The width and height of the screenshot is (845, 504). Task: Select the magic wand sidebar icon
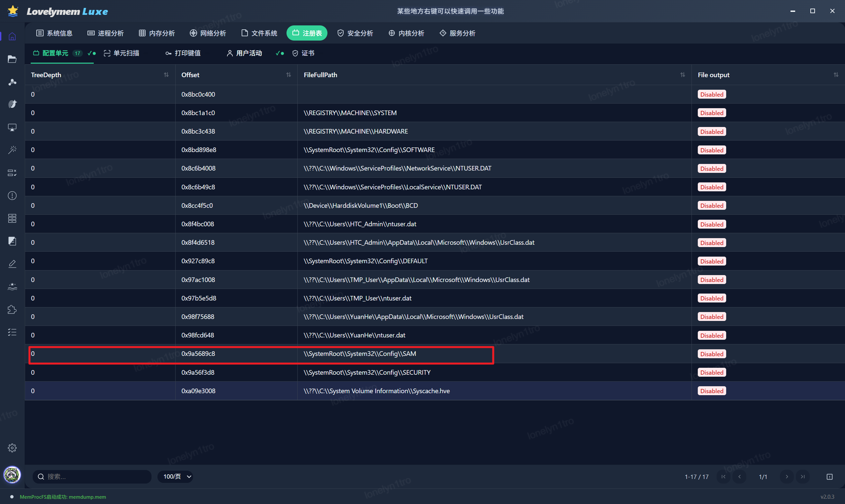[x=12, y=150]
